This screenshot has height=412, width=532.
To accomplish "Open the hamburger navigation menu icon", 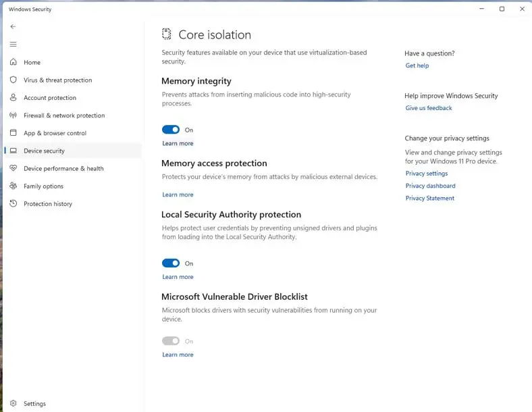I will 13,44.
